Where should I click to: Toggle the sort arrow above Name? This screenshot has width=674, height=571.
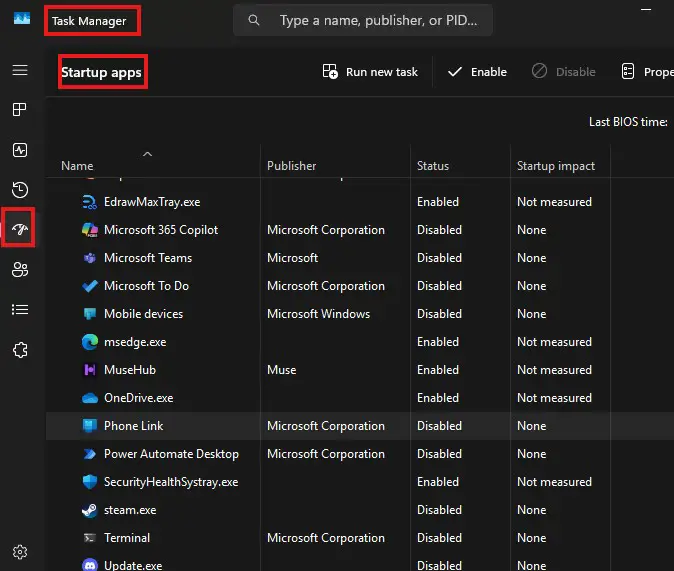(x=147, y=154)
